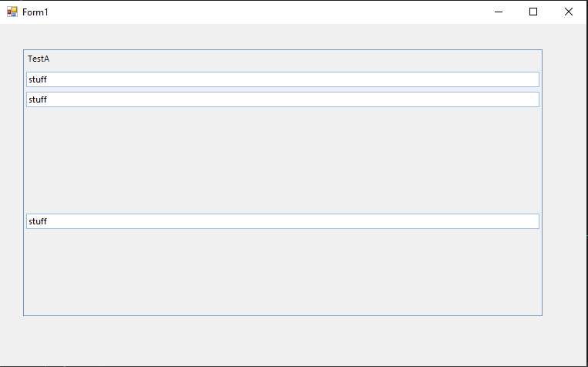Minimize the Form1 window
Screen dimensions: 588x367
pyautogui.click(x=499, y=12)
